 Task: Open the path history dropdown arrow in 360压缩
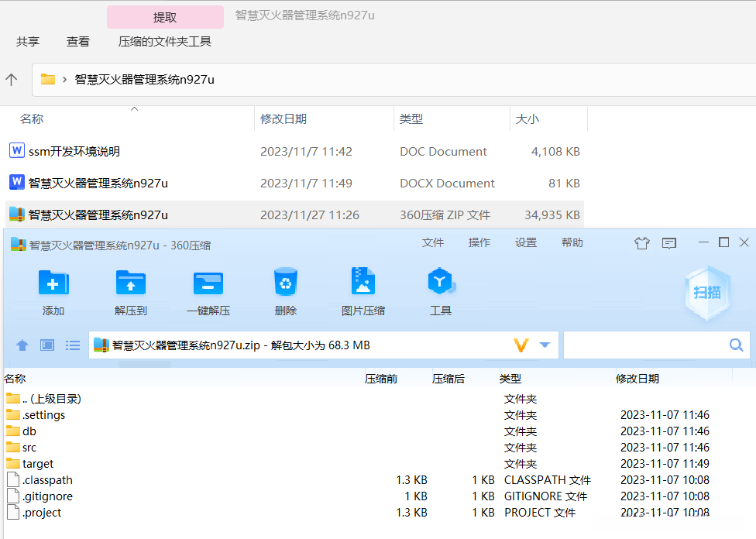coord(545,345)
